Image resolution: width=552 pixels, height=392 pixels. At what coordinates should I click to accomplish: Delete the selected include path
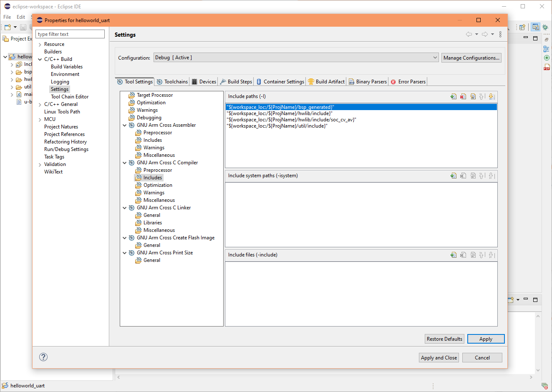463,96
